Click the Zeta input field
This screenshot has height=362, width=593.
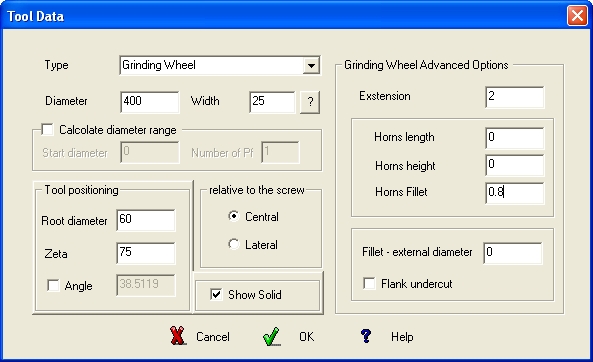(146, 253)
